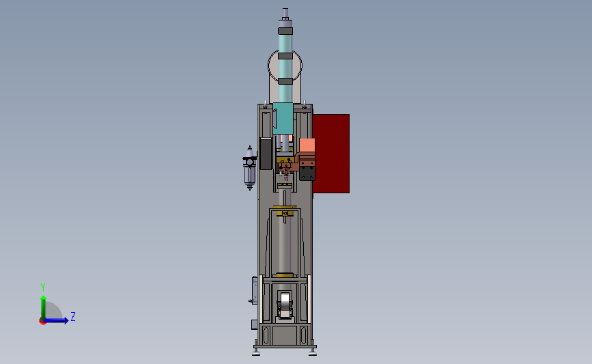Select the left leveling foot
The height and width of the screenshot is (364, 592).
tap(256, 352)
